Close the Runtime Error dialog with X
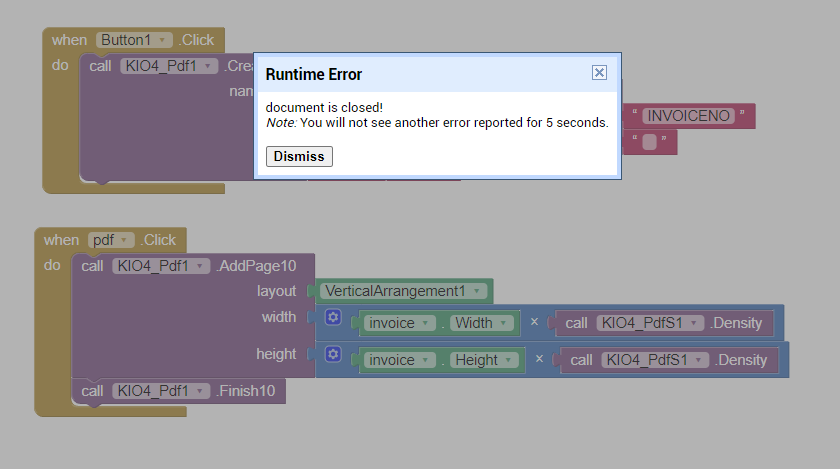 tap(599, 72)
